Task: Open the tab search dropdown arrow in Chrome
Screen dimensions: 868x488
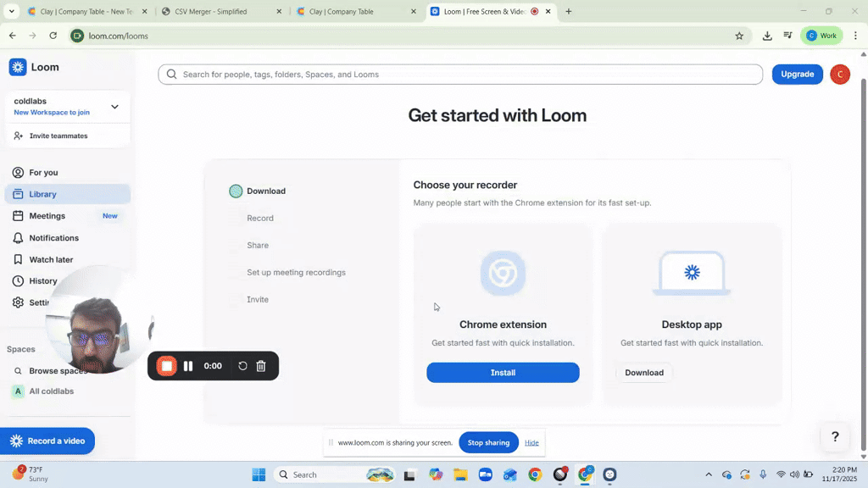Action: pos(11,12)
